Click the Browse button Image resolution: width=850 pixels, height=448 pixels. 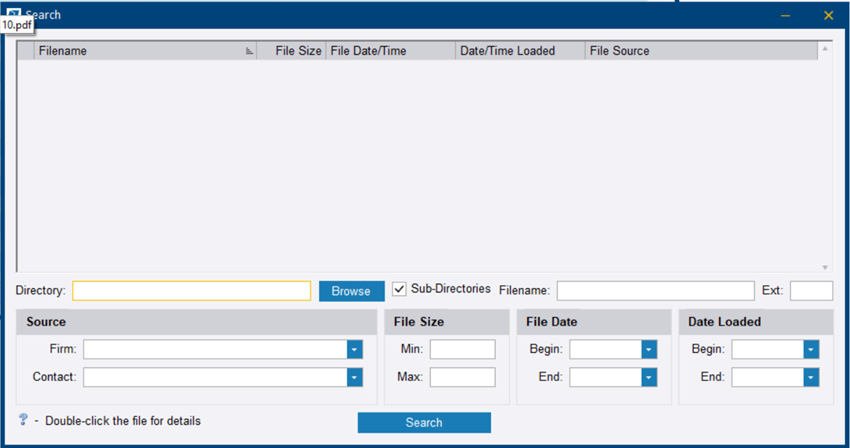[x=351, y=291]
